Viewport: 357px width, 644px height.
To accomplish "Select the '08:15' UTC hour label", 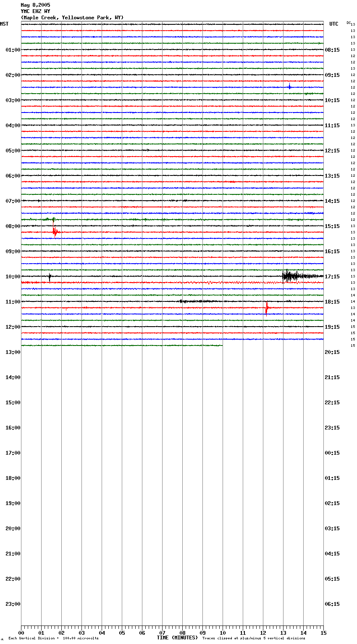I will pyautogui.click(x=332, y=50).
